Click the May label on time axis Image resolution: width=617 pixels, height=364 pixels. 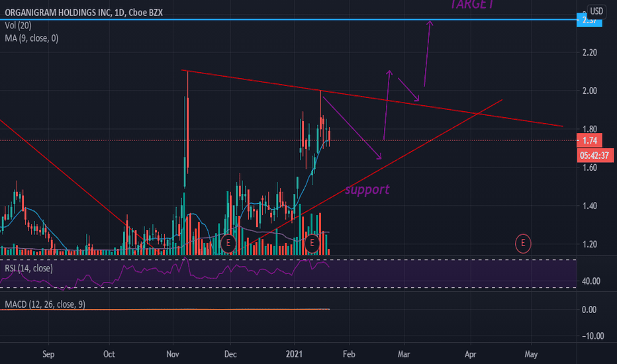(531, 354)
